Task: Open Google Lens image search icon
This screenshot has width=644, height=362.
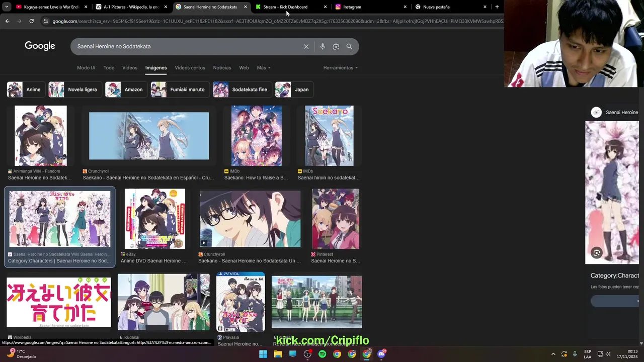Action: tap(336, 46)
